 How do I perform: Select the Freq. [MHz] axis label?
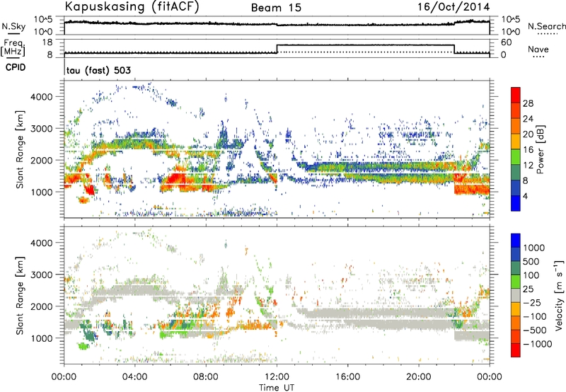tap(13, 48)
